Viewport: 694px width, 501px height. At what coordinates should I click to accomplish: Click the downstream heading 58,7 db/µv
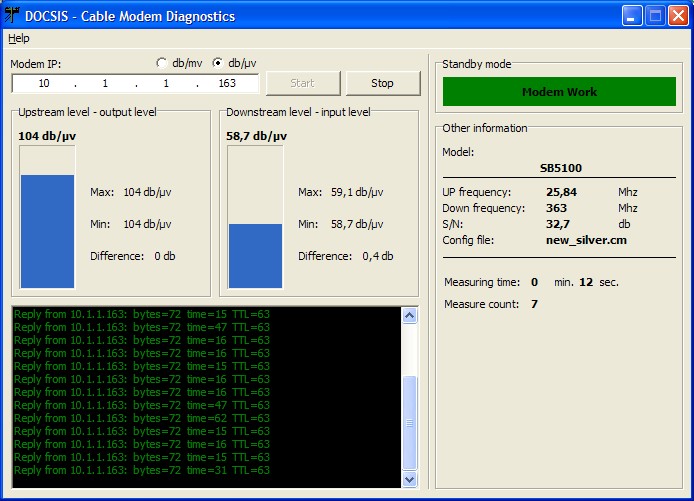click(256, 136)
